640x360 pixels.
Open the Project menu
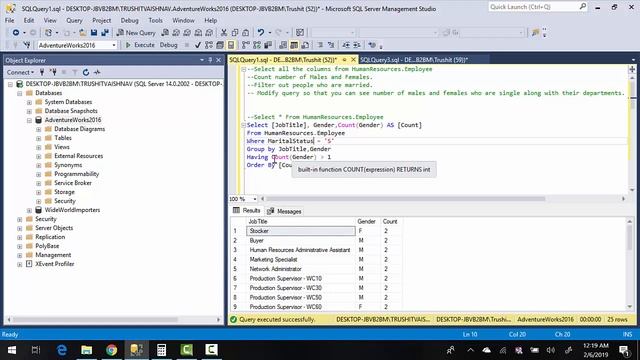pos(101,20)
